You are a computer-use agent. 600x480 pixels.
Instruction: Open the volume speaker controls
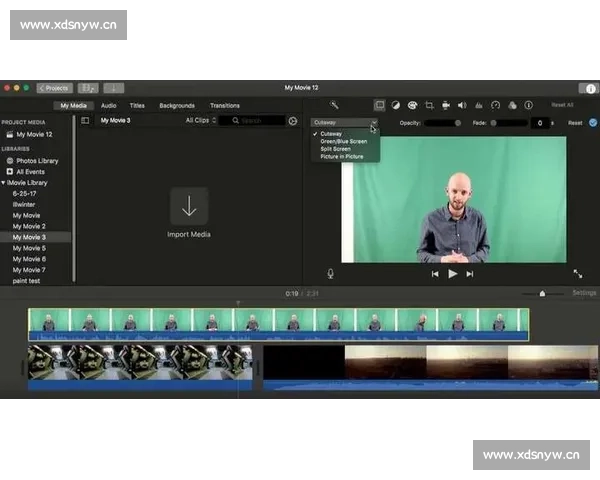click(x=462, y=105)
